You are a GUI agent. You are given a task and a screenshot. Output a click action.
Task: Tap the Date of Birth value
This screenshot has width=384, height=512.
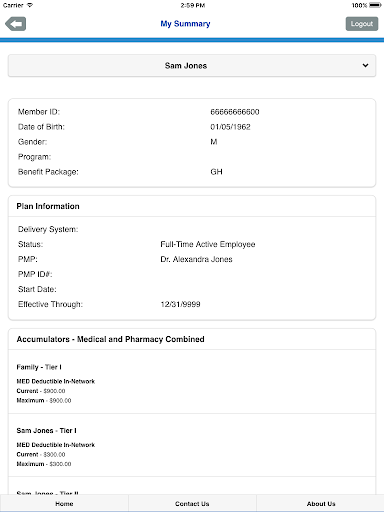230,127
